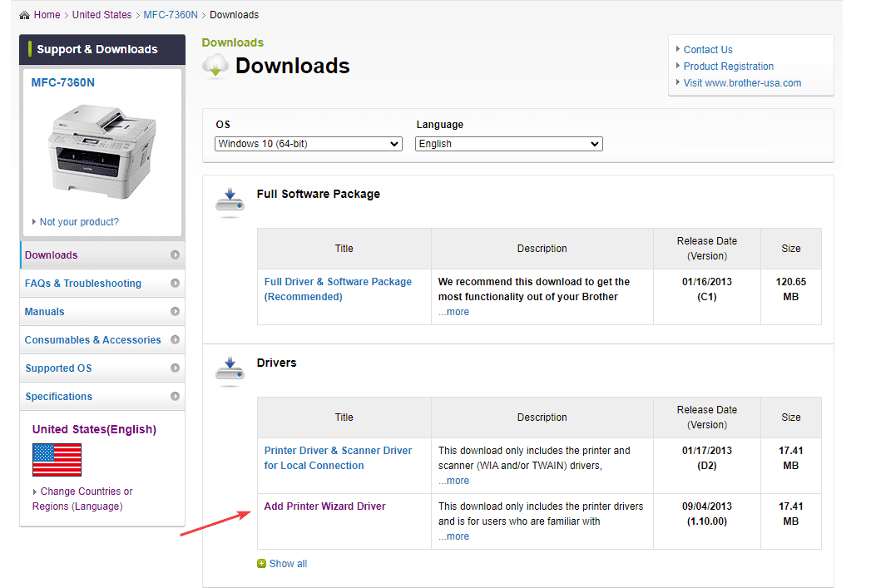
Task: Open the Language dropdown showing English
Action: click(x=508, y=144)
